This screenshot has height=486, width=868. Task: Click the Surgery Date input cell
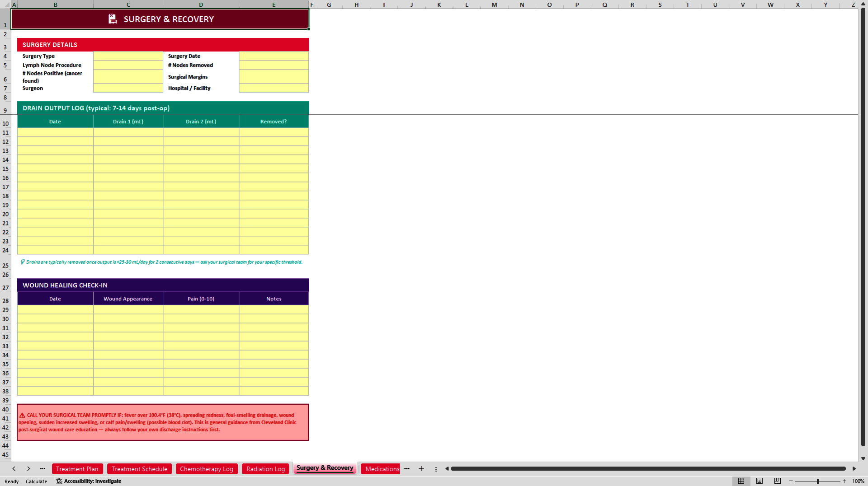coord(274,56)
